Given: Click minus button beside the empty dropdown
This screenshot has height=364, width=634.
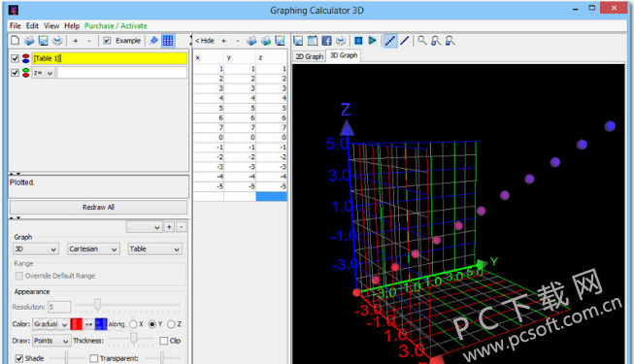Looking at the screenshot, I should (x=182, y=227).
